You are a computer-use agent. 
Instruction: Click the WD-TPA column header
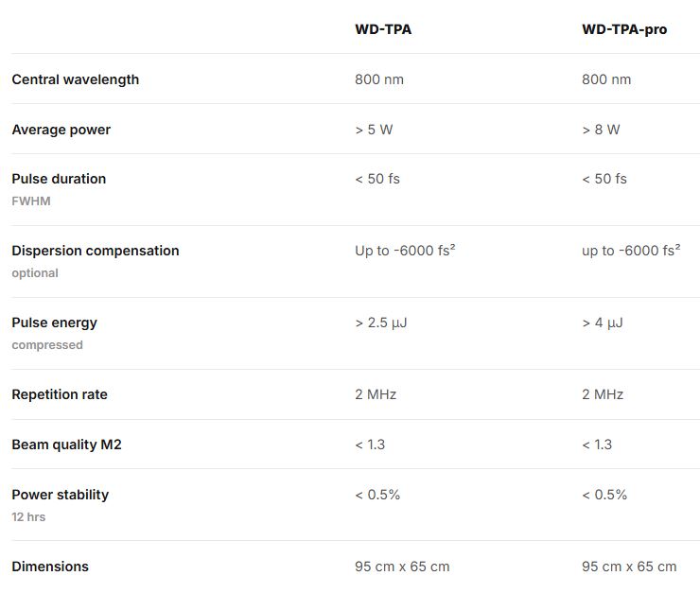[x=383, y=29]
